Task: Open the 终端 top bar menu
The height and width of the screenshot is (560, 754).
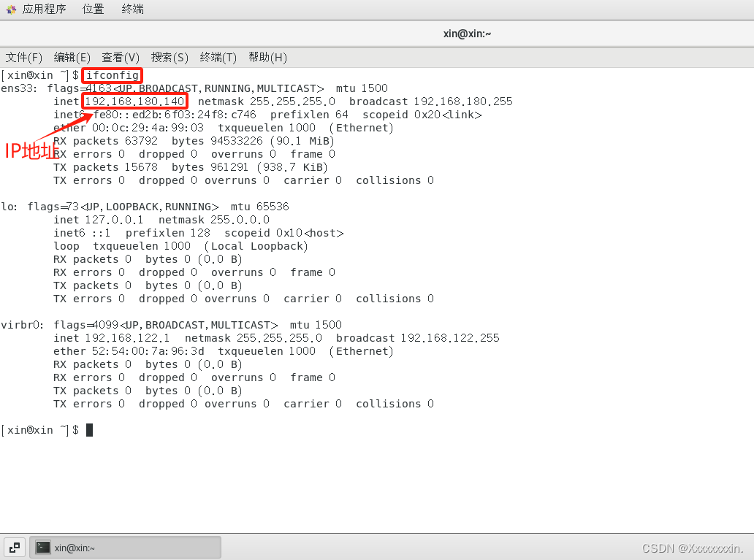Action: [133, 9]
